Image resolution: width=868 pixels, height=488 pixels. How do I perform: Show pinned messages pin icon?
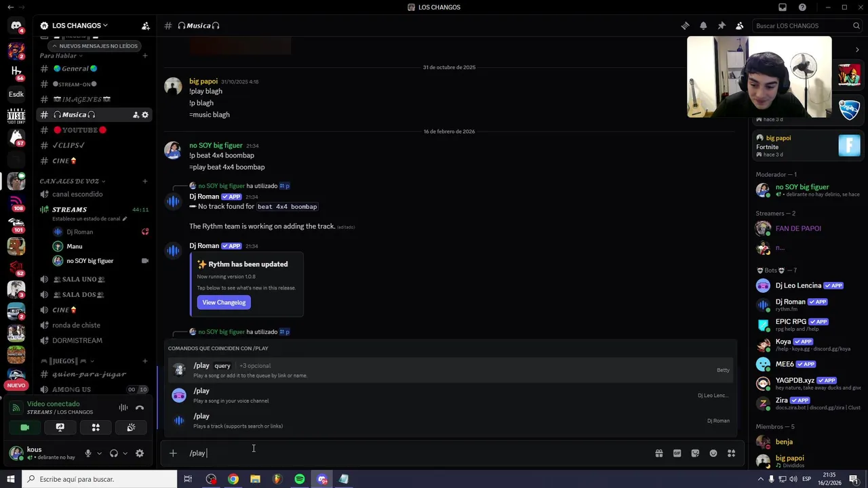coord(722,26)
